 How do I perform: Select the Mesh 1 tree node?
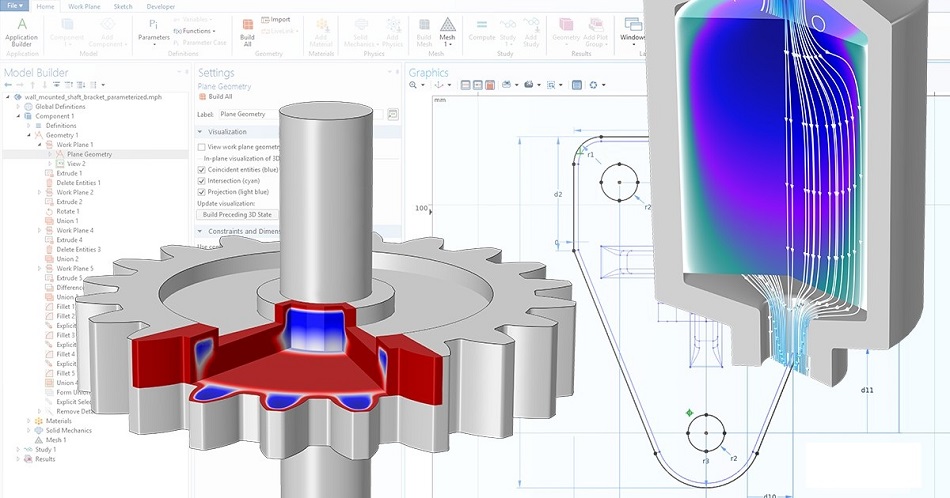(x=56, y=440)
